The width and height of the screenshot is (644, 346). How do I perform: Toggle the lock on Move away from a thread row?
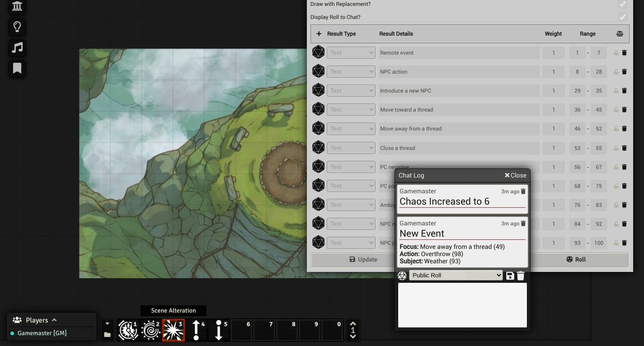(x=616, y=129)
